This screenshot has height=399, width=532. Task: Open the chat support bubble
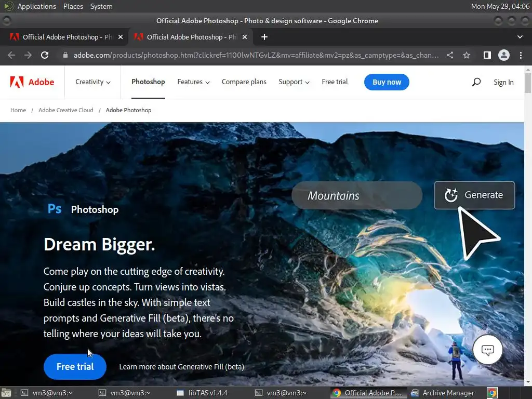point(487,350)
